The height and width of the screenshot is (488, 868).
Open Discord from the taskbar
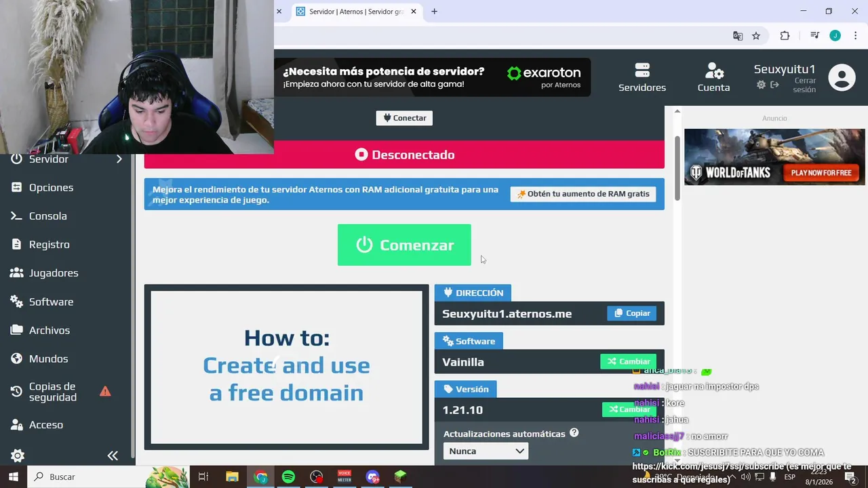(372, 476)
